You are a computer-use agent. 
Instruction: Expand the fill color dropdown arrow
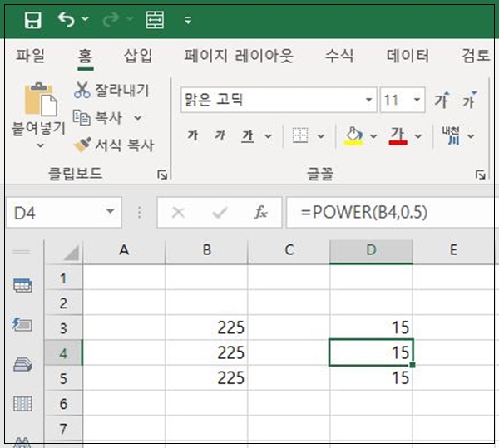point(373,136)
